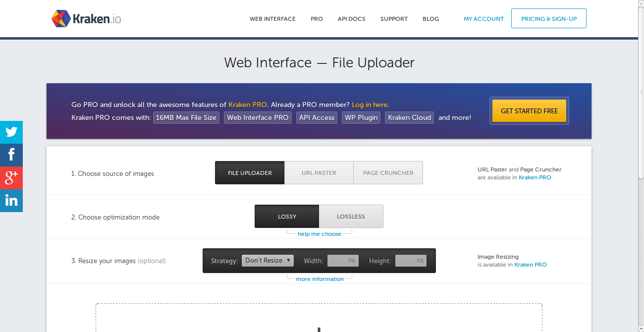The height and width of the screenshot is (332, 644).
Task: Open the Web Interface nav item
Action: click(x=272, y=19)
